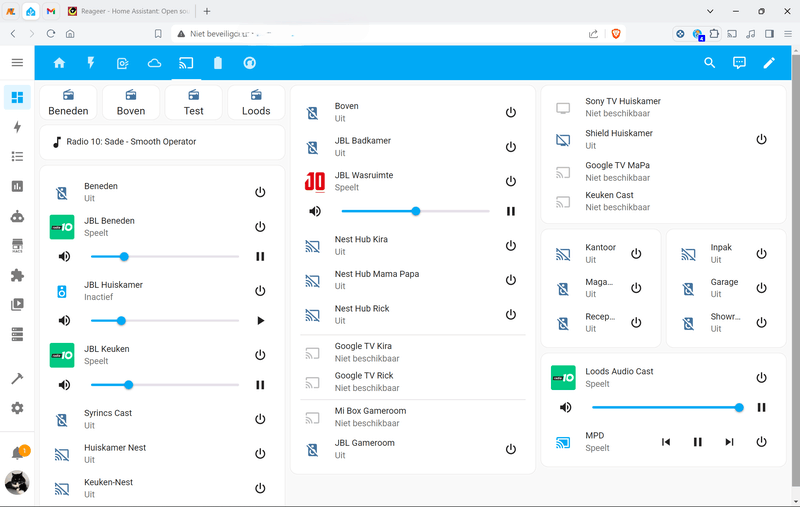Skip to previous track on MPD
This screenshot has height=507, width=800.
666,442
